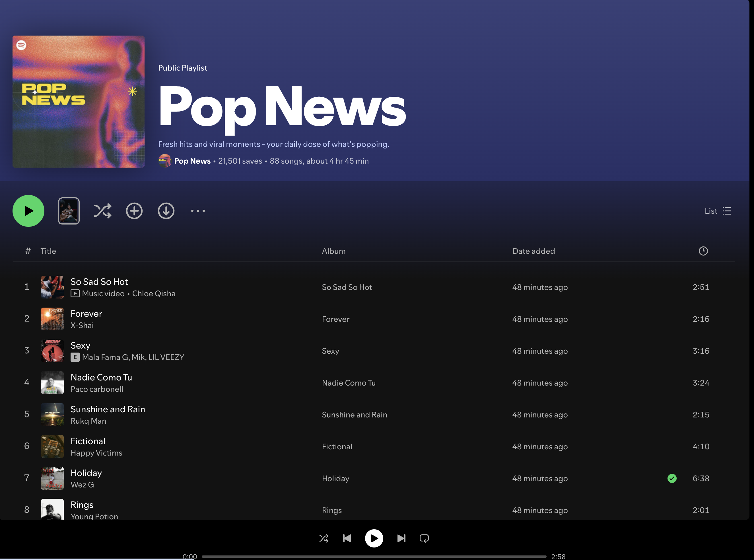
Task: Click the playlist preview thumbnail button
Action: (69, 211)
